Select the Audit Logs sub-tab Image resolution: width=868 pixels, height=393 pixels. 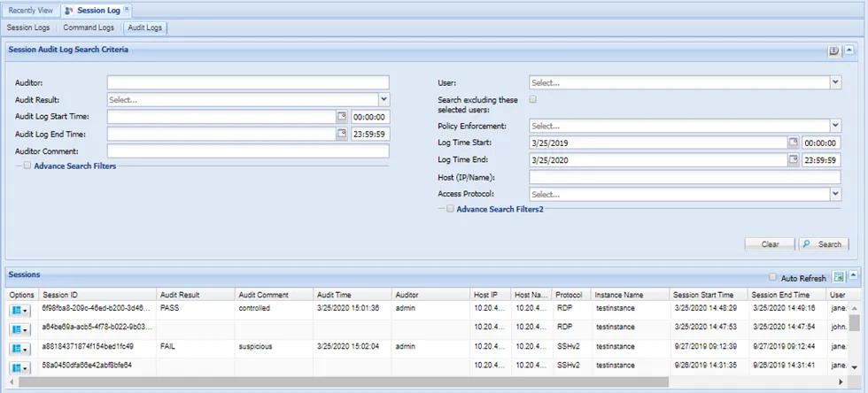pyautogui.click(x=145, y=27)
